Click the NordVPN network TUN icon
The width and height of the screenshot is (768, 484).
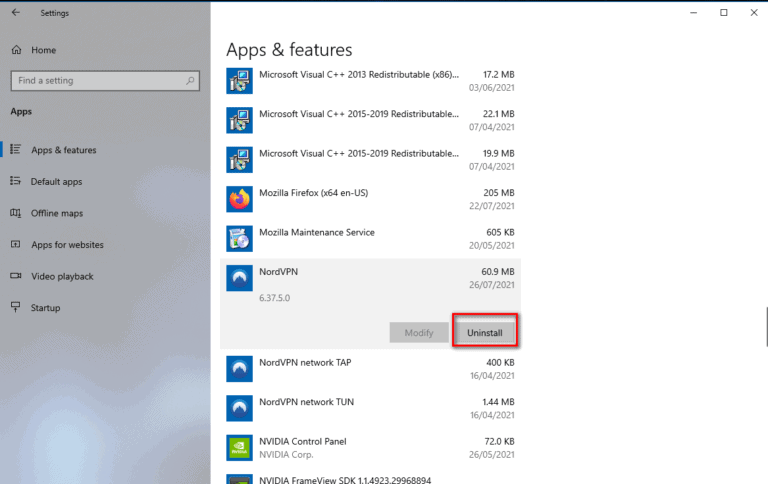coord(239,408)
